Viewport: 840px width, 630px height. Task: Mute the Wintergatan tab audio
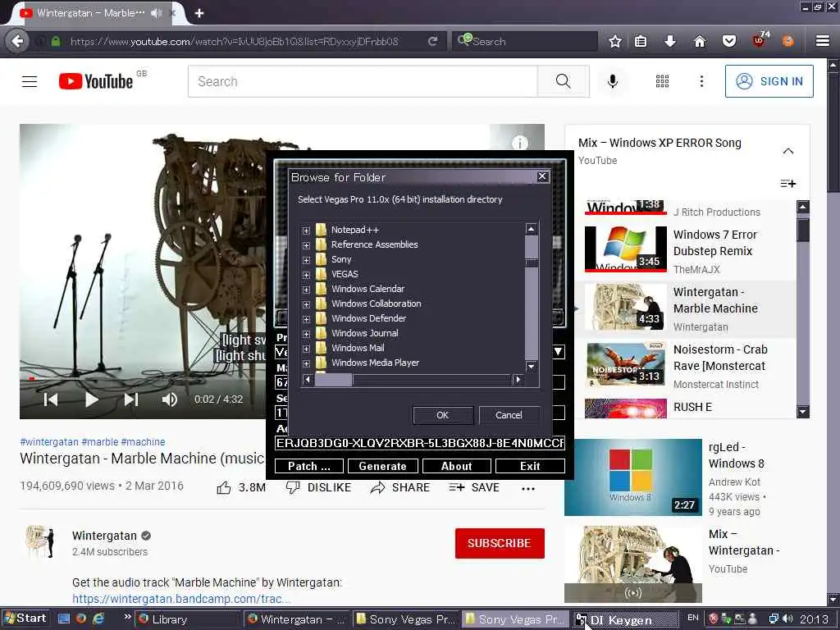[x=156, y=13]
